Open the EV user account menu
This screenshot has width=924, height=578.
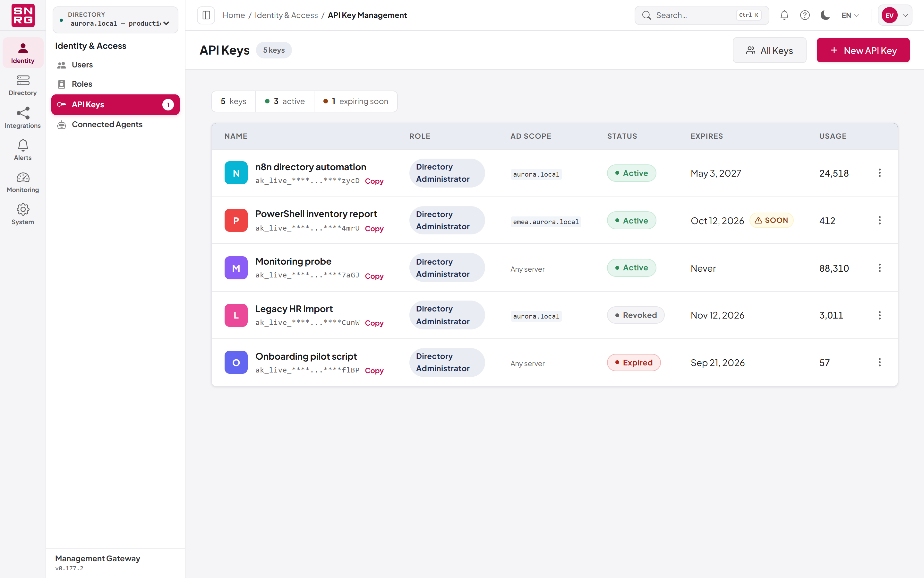895,15
